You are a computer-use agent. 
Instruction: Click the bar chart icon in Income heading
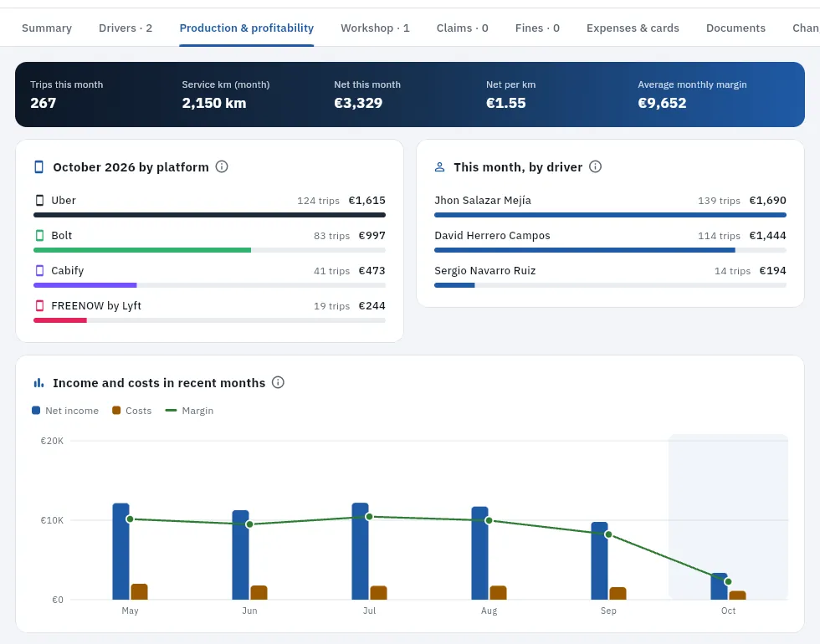click(x=38, y=383)
